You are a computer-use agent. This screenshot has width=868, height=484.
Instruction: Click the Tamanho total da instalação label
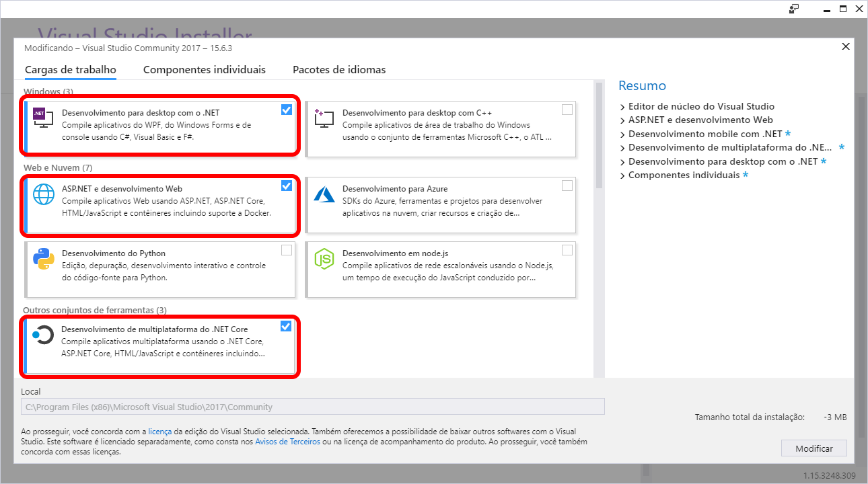pyautogui.click(x=750, y=417)
